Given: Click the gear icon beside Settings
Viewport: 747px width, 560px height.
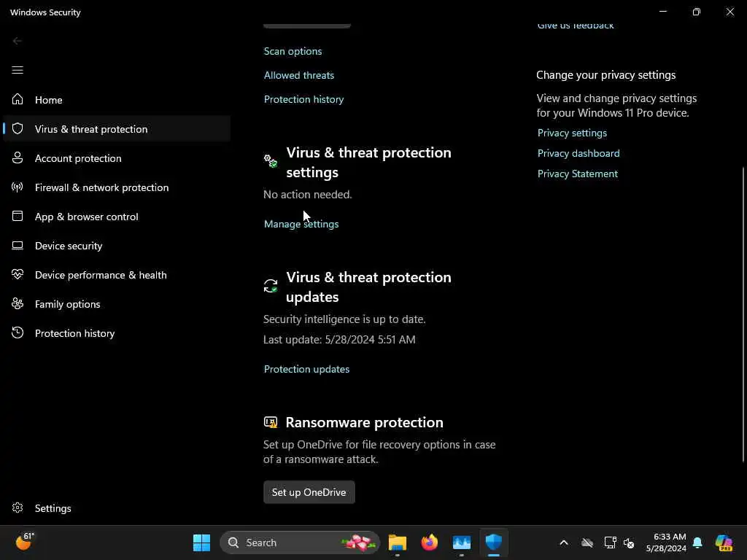Looking at the screenshot, I should point(18,507).
